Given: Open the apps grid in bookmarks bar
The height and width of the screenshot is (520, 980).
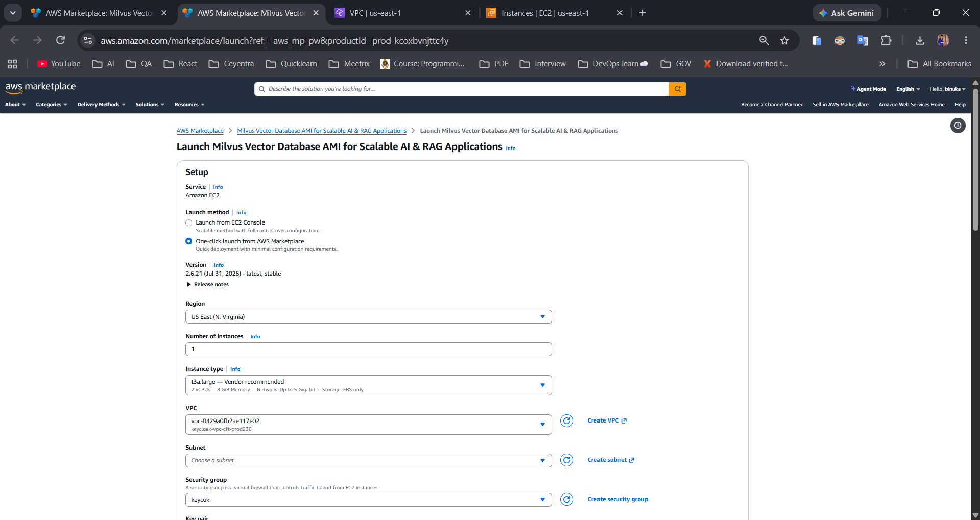Looking at the screenshot, I should click(13, 64).
